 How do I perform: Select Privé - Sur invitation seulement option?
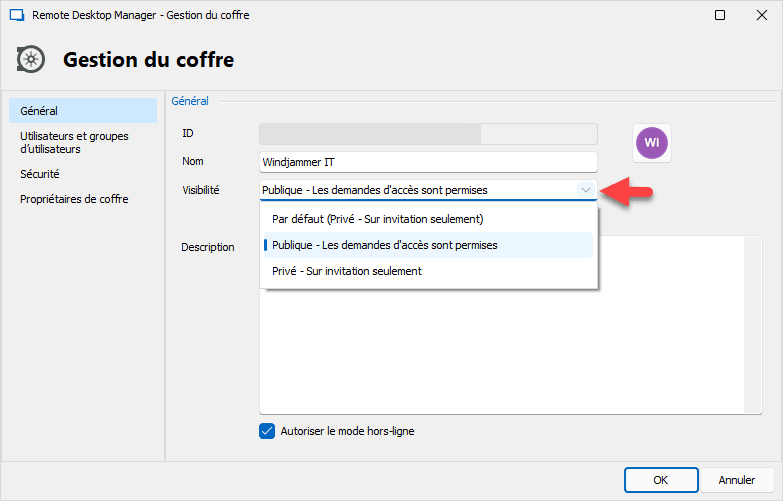click(x=346, y=271)
